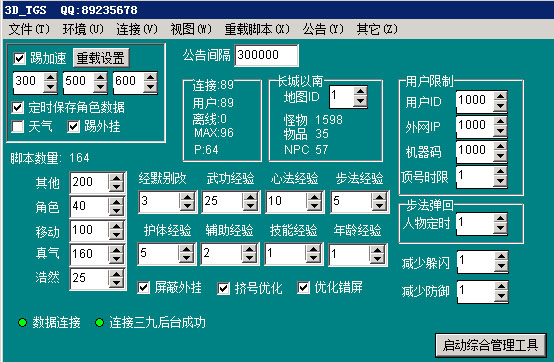Image resolution: width=554 pixels, height=362 pixels.
Task: Click the 外网IP value field
Action: click(475, 126)
